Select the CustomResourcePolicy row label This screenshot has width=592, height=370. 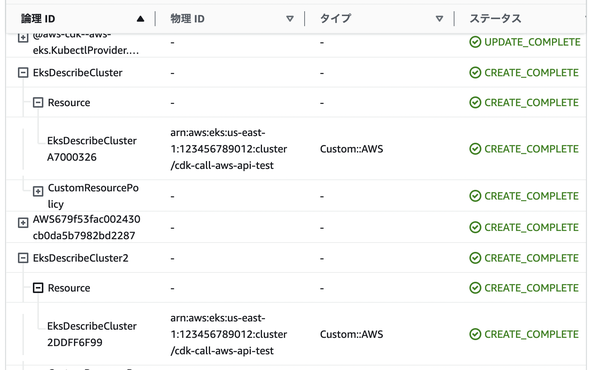pos(93,196)
